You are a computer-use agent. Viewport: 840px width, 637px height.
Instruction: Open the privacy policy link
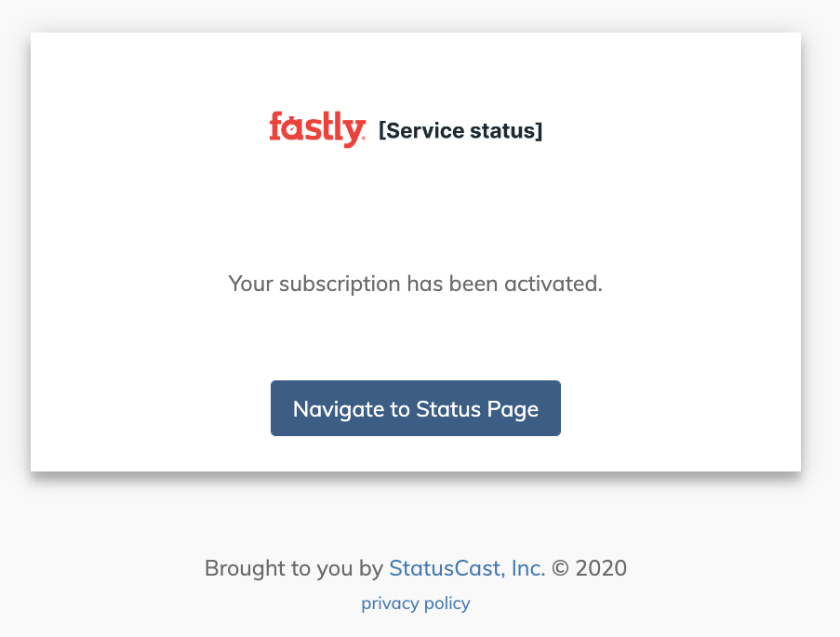[416, 604]
